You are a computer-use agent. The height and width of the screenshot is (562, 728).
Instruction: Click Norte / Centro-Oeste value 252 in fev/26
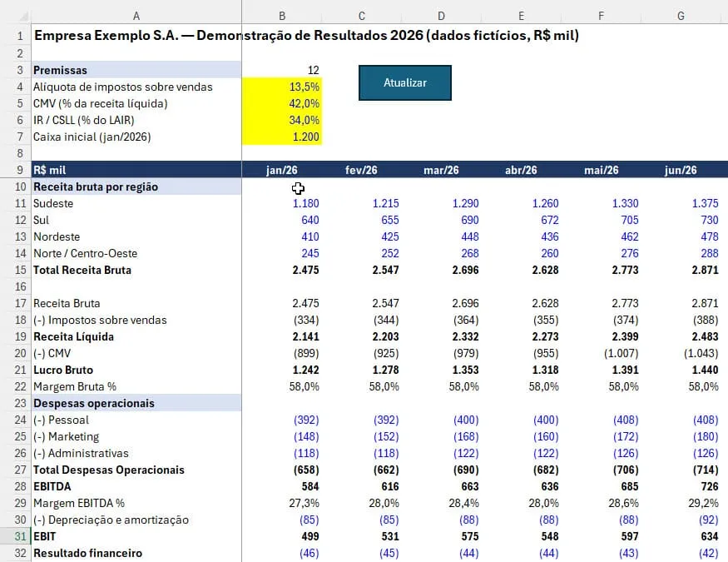(361, 254)
